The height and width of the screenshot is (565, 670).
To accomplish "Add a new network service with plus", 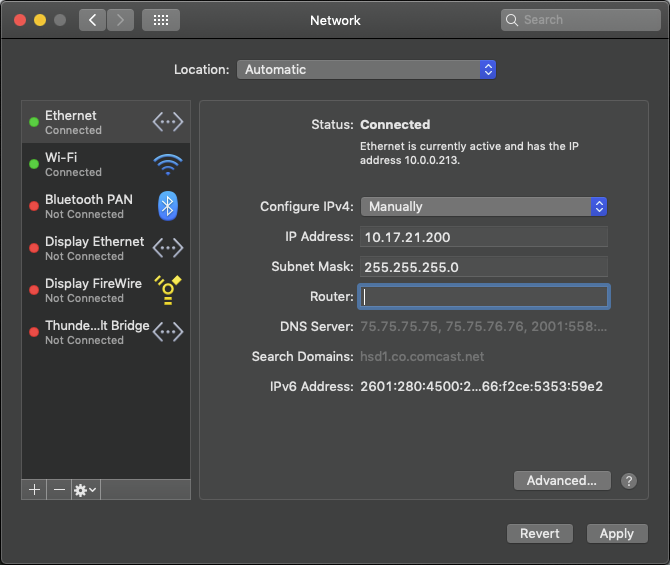I will tap(35, 490).
